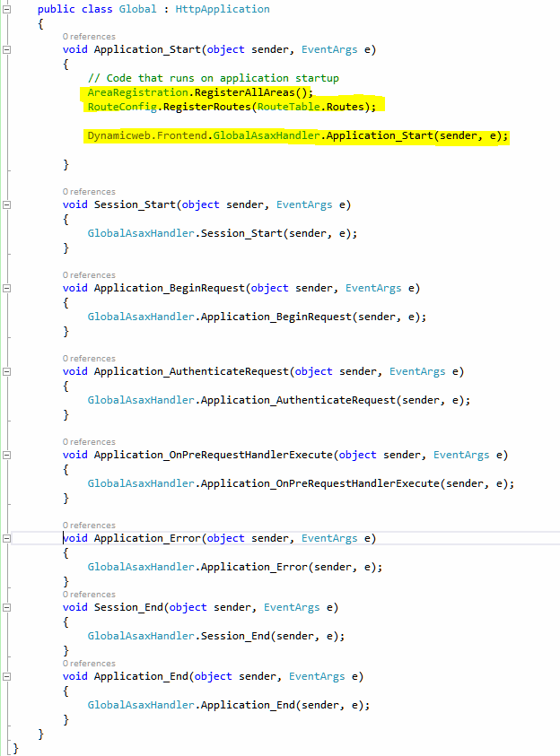The height and width of the screenshot is (756, 560).
Task: Collapse the Application_Start method outline
Action: (x=7, y=49)
